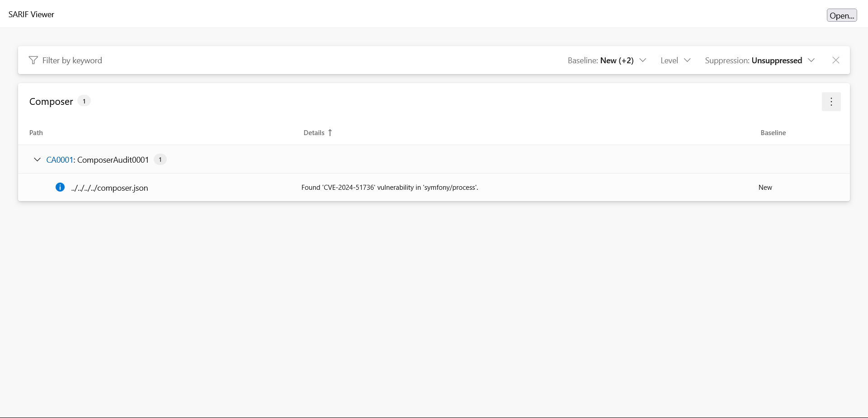
Task: Click the Composer count badge
Action: [84, 101]
